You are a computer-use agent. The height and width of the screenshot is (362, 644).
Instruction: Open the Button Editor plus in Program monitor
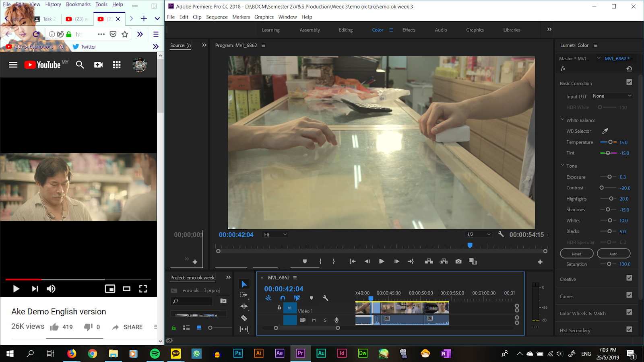[x=540, y=262]
